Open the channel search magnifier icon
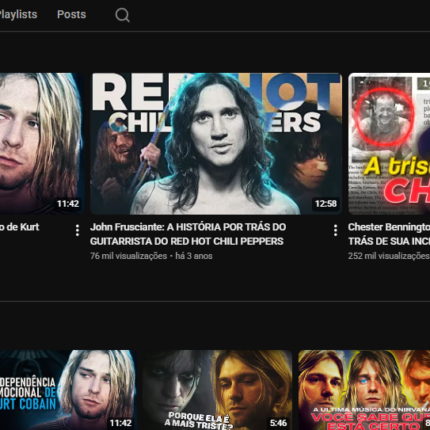Image resolution: width=430 pixels, height=430 pixels. 122,15
